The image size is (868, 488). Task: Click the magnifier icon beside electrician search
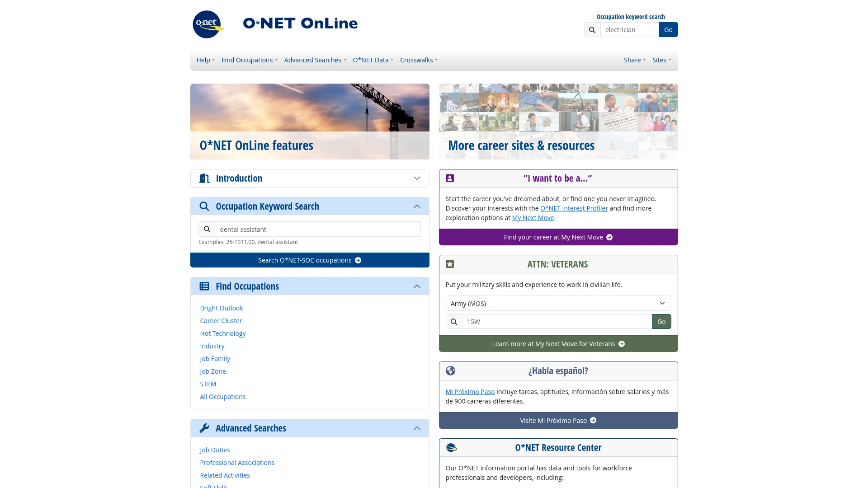[x=592, y=30]
